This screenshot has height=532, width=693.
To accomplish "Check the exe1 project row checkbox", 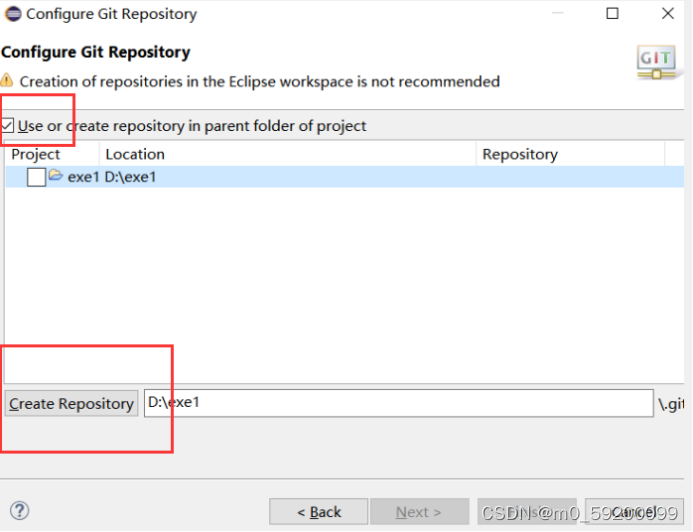I will [x=36, y=177].
